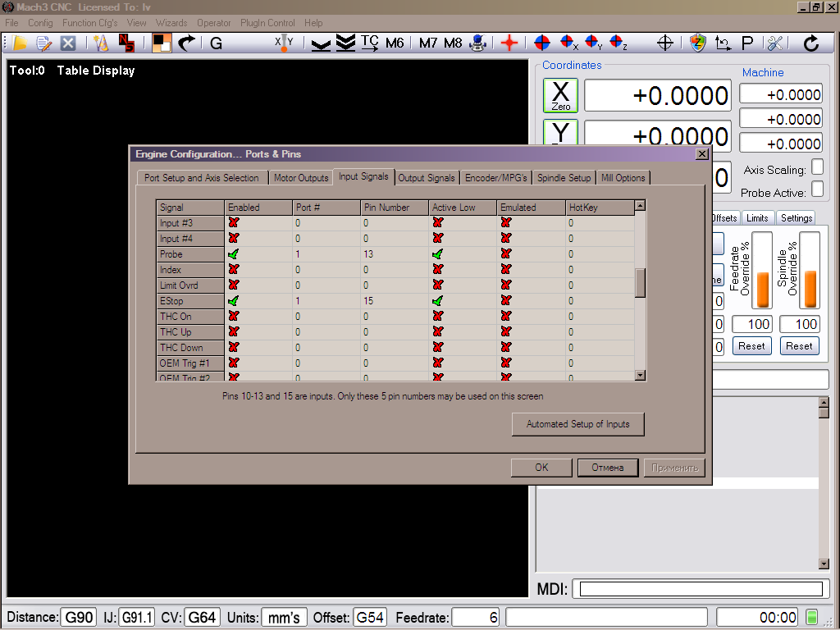Click the zero Y axis target icon

point(593,43)
